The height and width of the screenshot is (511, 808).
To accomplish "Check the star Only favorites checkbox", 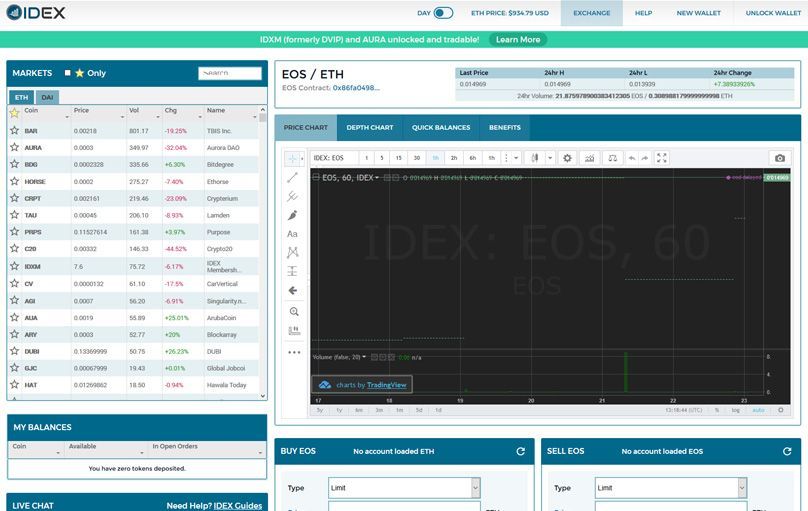I will pyautogui.click(x=68, y=73).
